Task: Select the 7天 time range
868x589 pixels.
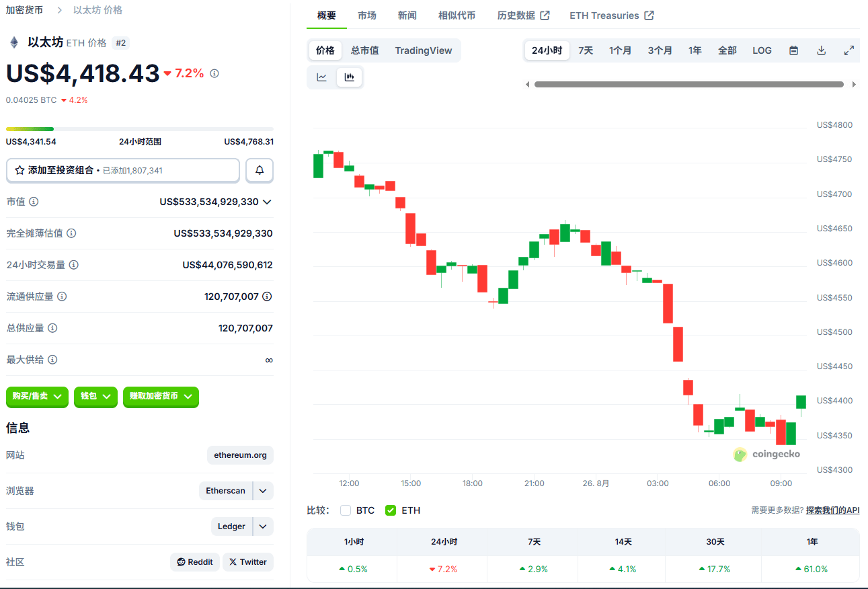Action: [586, 50]
